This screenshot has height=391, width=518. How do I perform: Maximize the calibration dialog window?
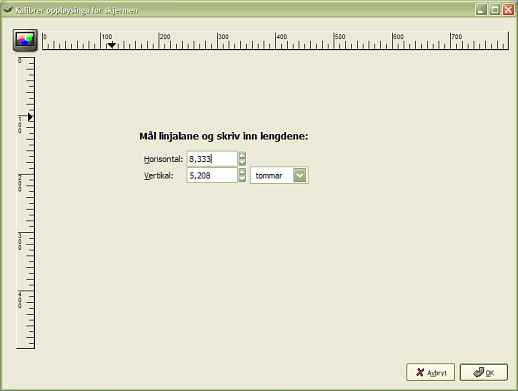tap(495, 10)
